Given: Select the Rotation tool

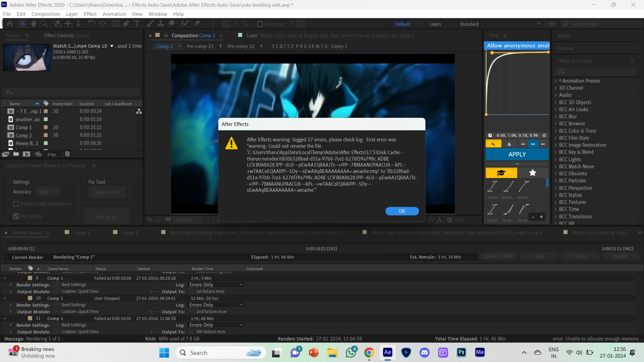Looking at the screenshot, I should (92, 24).
